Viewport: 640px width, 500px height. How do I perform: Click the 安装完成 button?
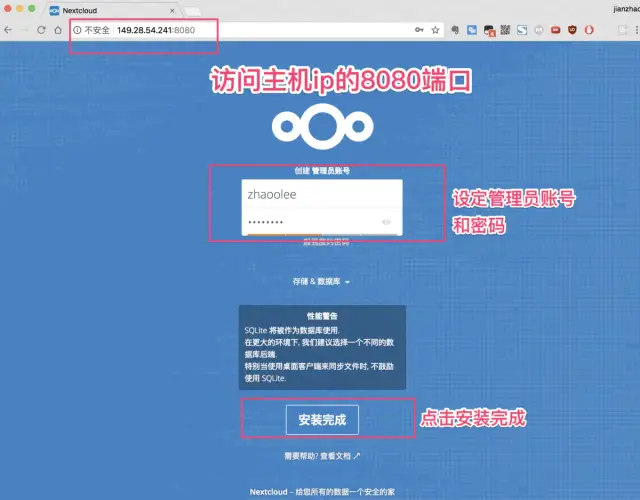click(x=321, y=420)
